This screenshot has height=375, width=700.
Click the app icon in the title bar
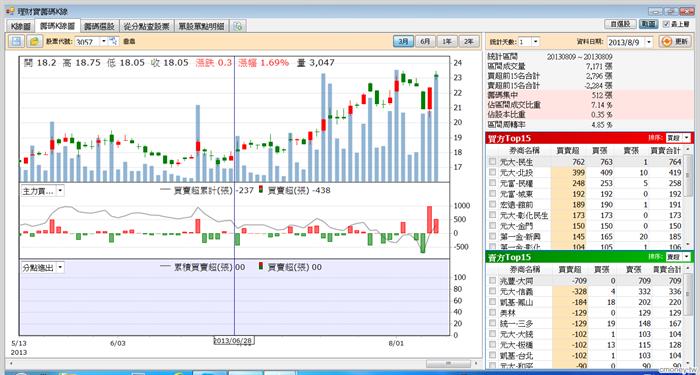(x=10, y=10)
